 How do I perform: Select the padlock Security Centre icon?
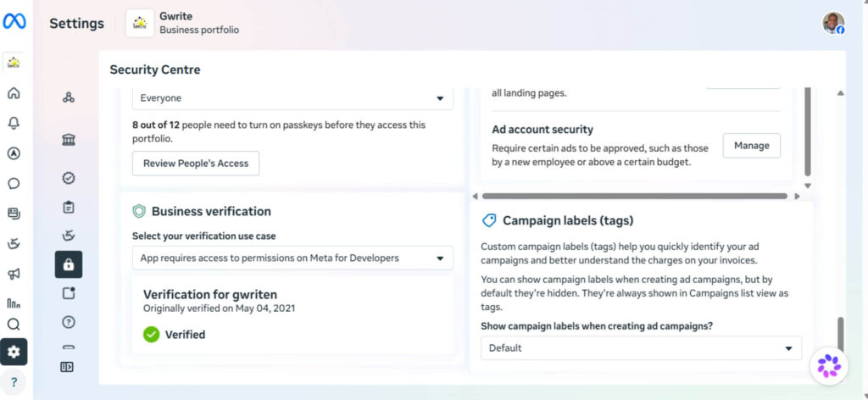point(69,264)
